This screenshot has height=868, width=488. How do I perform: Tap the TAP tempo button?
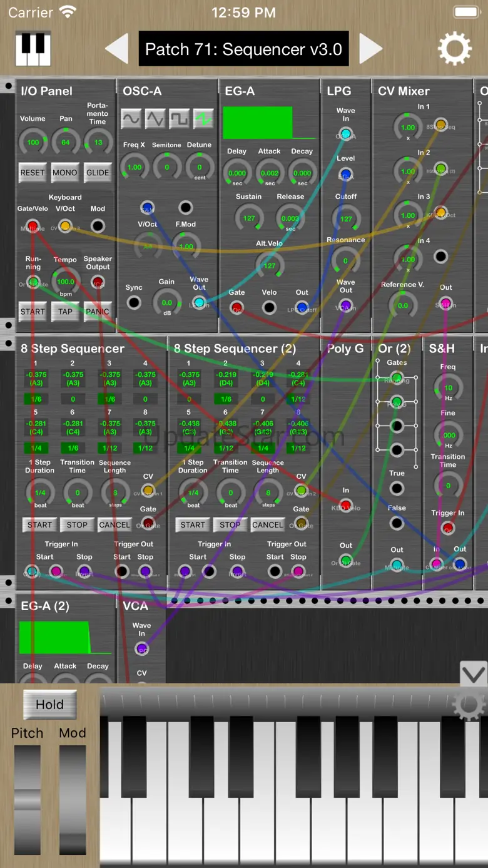point(65,312)
